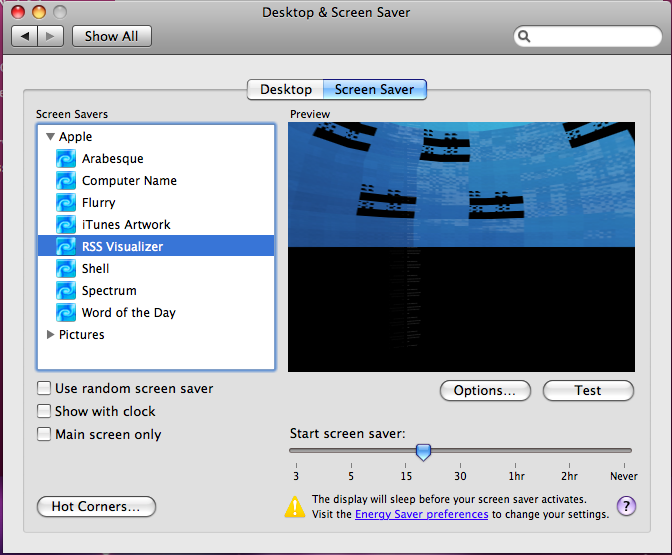Click the Shell screen saver icon
The image size is (672, 555).
[66, 268]
